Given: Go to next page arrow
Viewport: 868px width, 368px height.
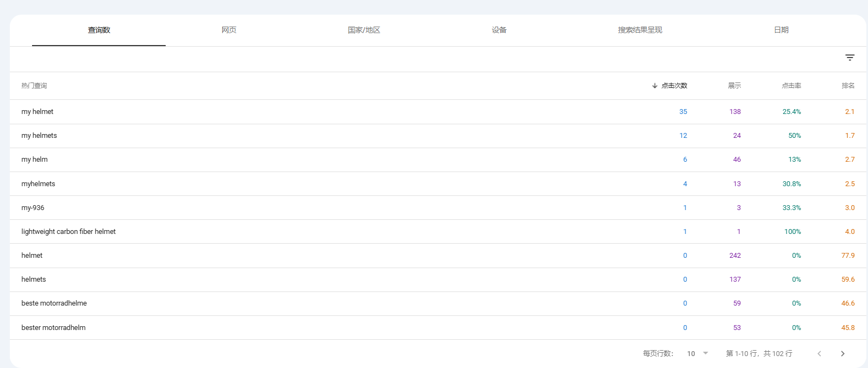Looking at the screenshot, I should point(842,353).
